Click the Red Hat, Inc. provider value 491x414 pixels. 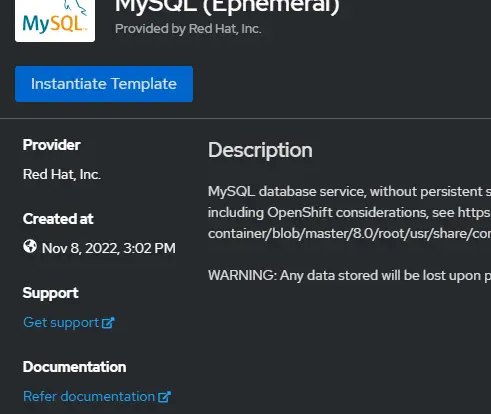pyautogui.click(x=62, y=174)
